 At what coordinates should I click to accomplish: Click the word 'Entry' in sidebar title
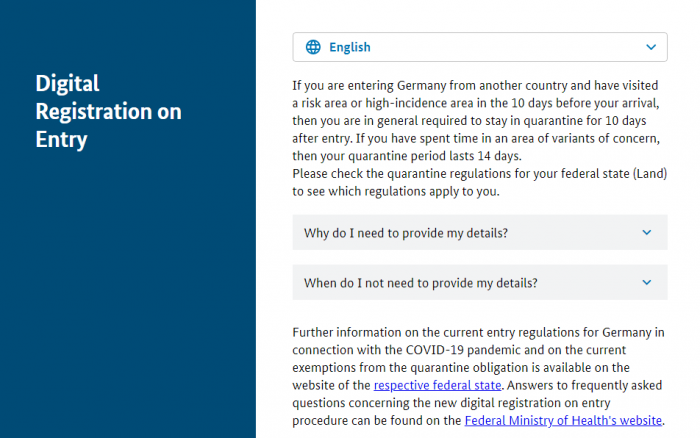pyautogui.click(x=61, y=139)
